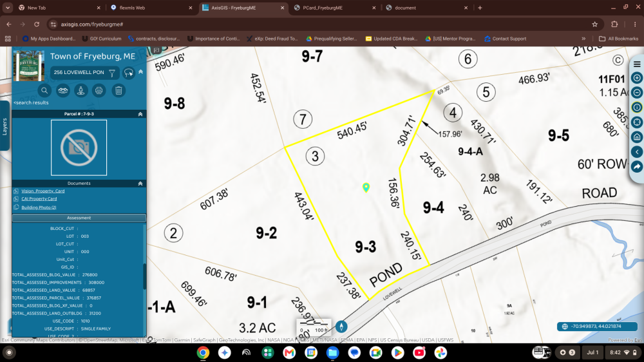Open the Files app in shelf
The width and height of the screenshot is (644, 362).
pyautogui.click(x=332, y=352)
